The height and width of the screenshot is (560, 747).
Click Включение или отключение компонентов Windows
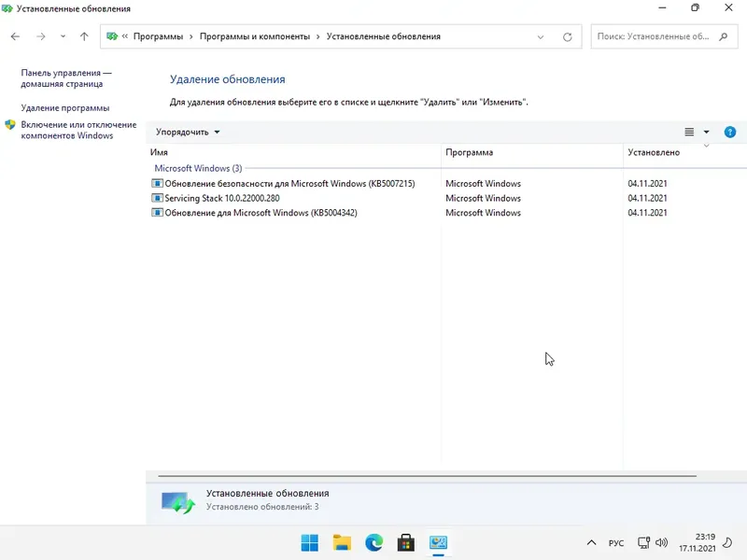(79, 129)
